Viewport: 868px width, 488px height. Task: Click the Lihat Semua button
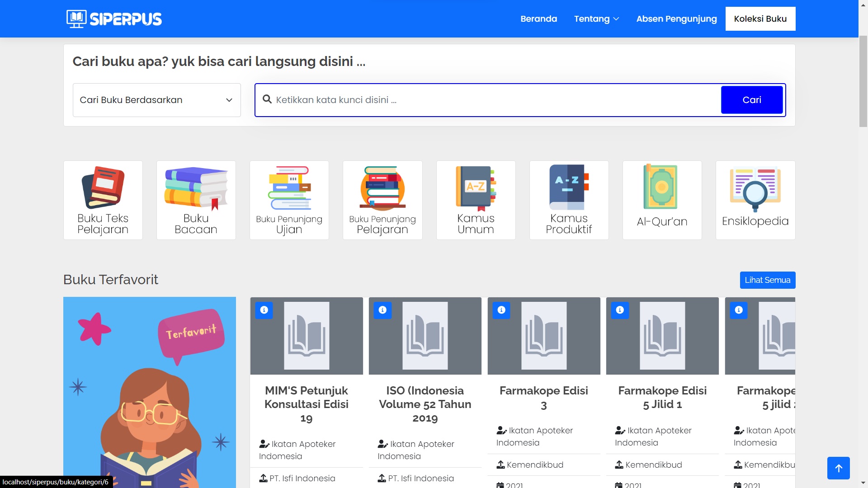click(767, 280)
